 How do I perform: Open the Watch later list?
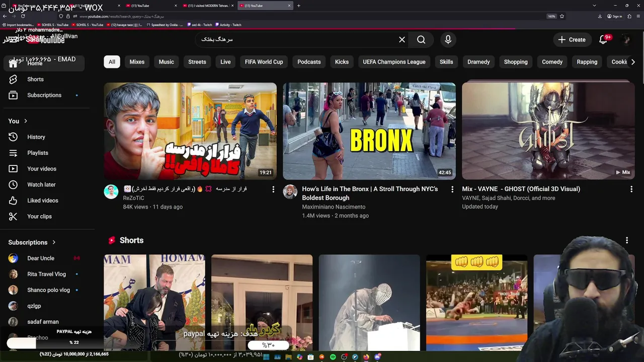pyautogui.click(x=42, y=185)
